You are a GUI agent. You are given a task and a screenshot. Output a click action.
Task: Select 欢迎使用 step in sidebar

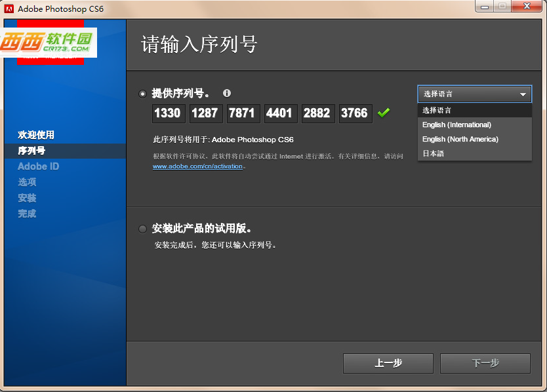(36, 134)
